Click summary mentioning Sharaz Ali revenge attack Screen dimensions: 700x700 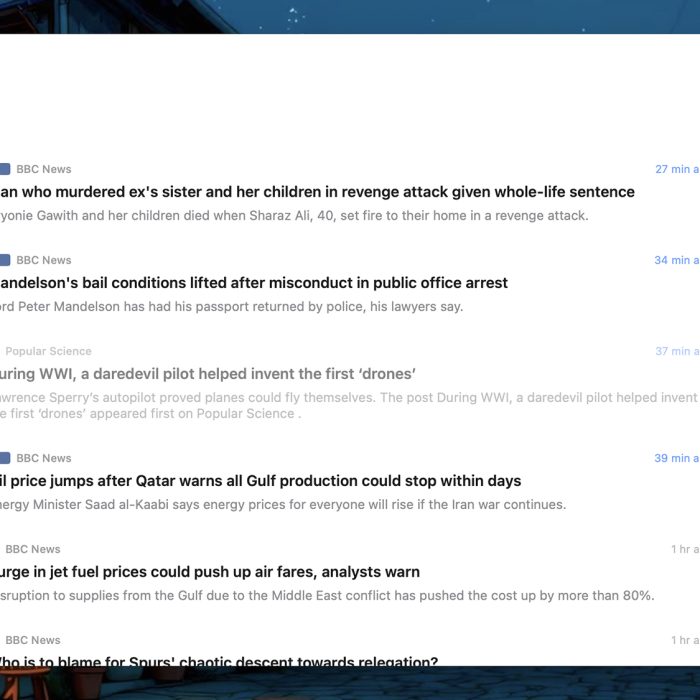[x=294, y=216]
